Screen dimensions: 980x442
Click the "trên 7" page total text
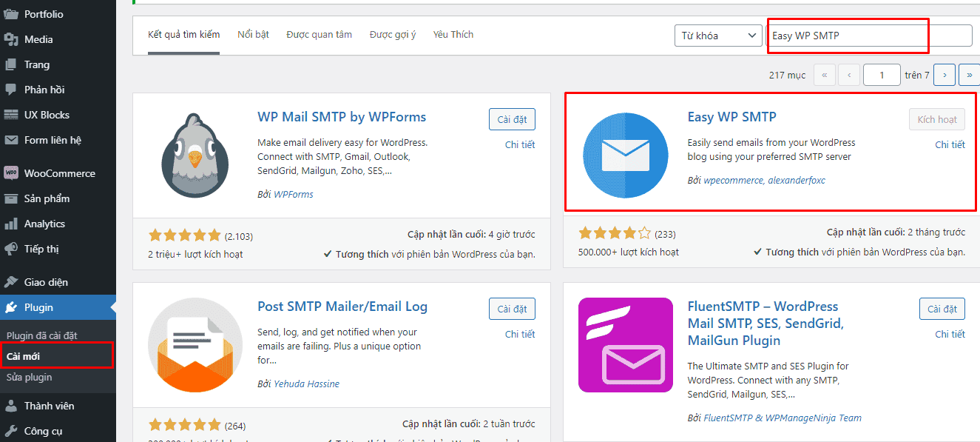tap(917, 75)
